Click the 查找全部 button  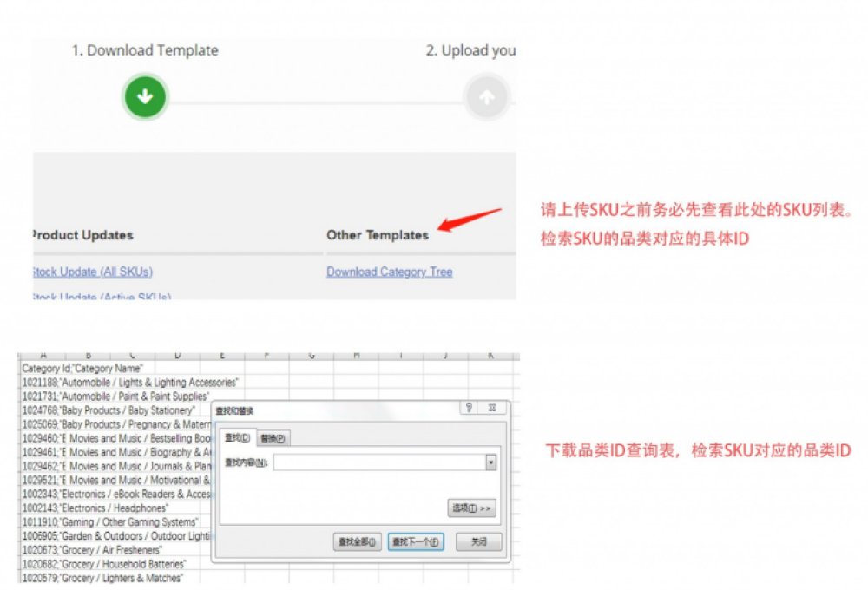coord(357,542)
